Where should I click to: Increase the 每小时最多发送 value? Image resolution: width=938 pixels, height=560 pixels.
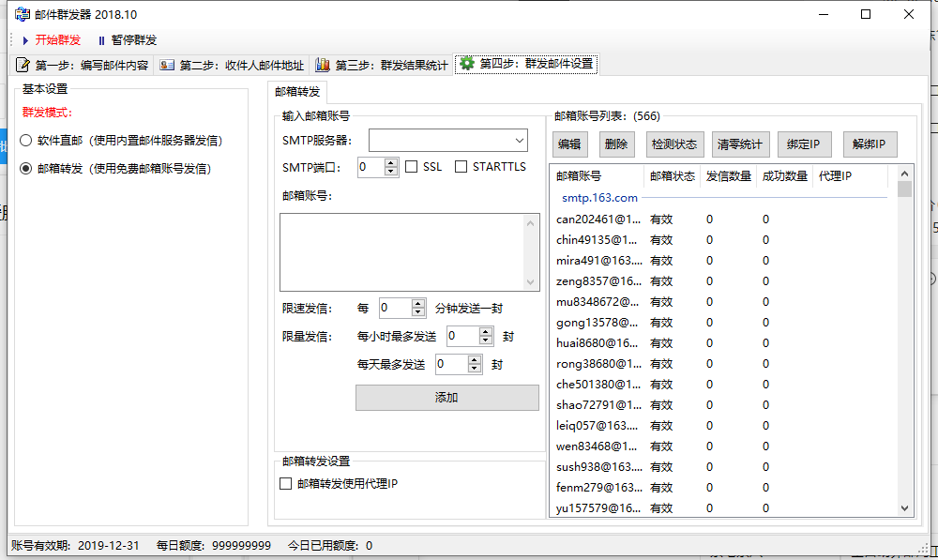486,332
